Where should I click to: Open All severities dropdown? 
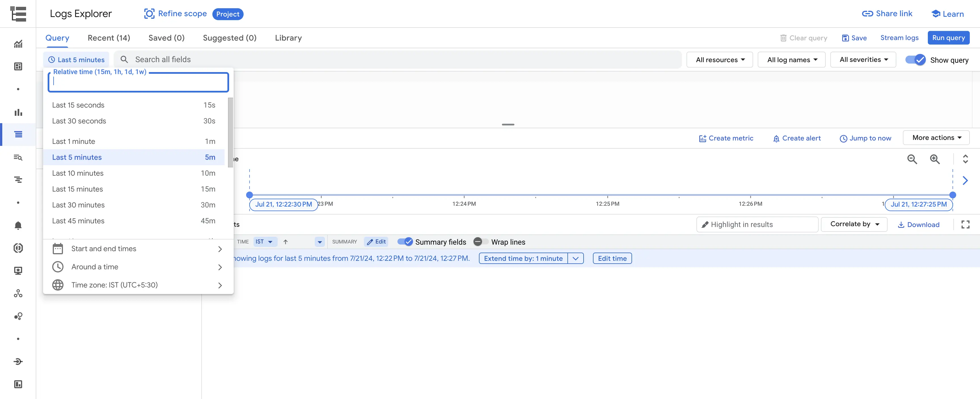(x=863, y=60)
